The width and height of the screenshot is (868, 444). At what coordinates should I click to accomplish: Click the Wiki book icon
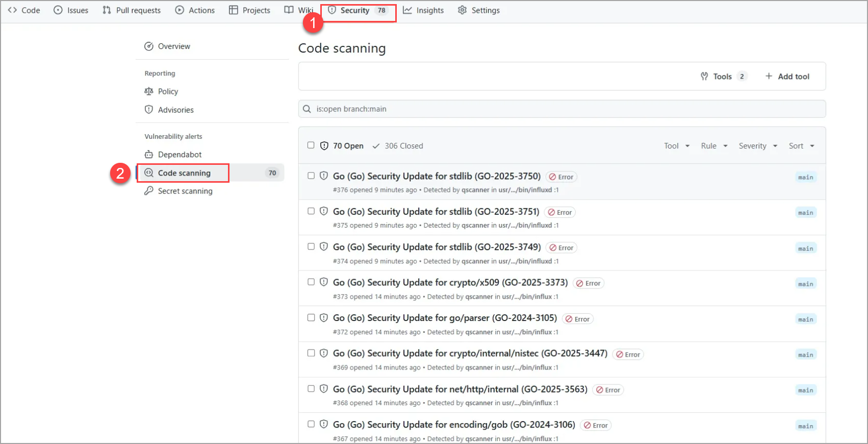click(x=289, y=10)
